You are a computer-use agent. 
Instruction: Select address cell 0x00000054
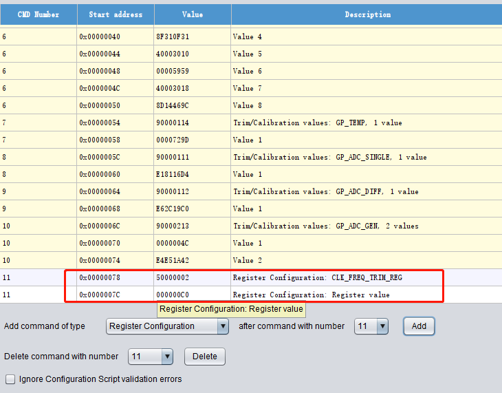point(115,123)
